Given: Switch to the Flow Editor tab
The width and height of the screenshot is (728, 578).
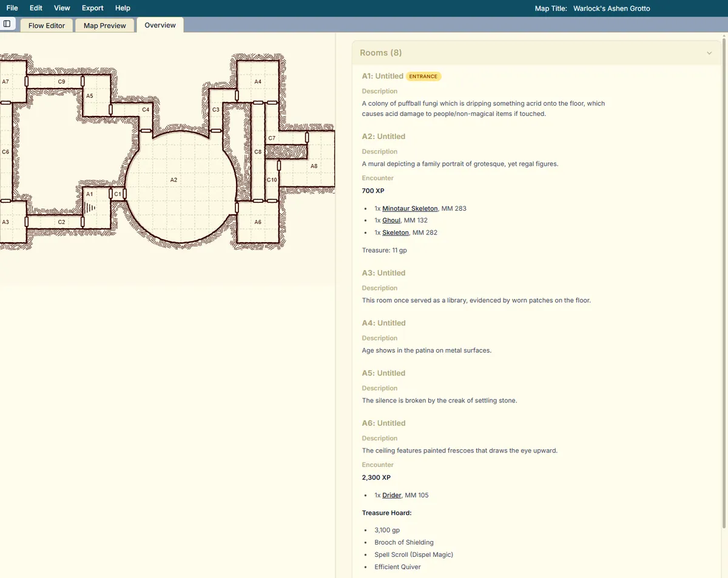Looking at the screenshot, I should pyautogui.click(x=47, y=25).
